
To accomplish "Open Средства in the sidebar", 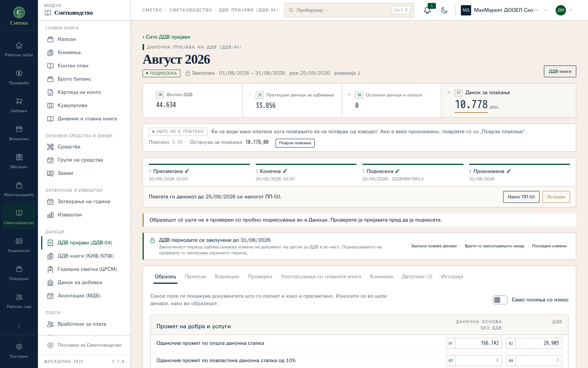I will [84, 146].
